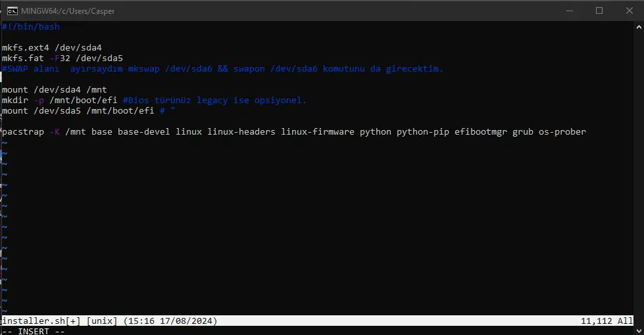
Task: Click '#SWAP alanı' comment start
Action: (30, 69)
